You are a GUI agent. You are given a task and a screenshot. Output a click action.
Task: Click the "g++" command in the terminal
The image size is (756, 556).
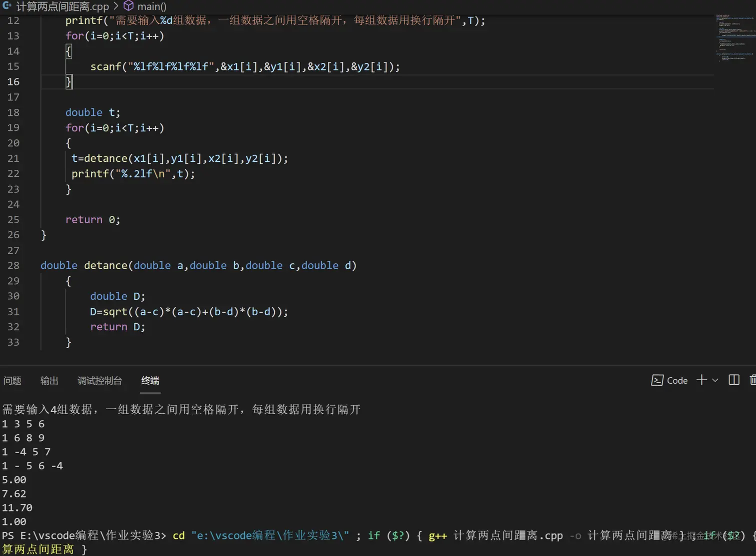438,536
